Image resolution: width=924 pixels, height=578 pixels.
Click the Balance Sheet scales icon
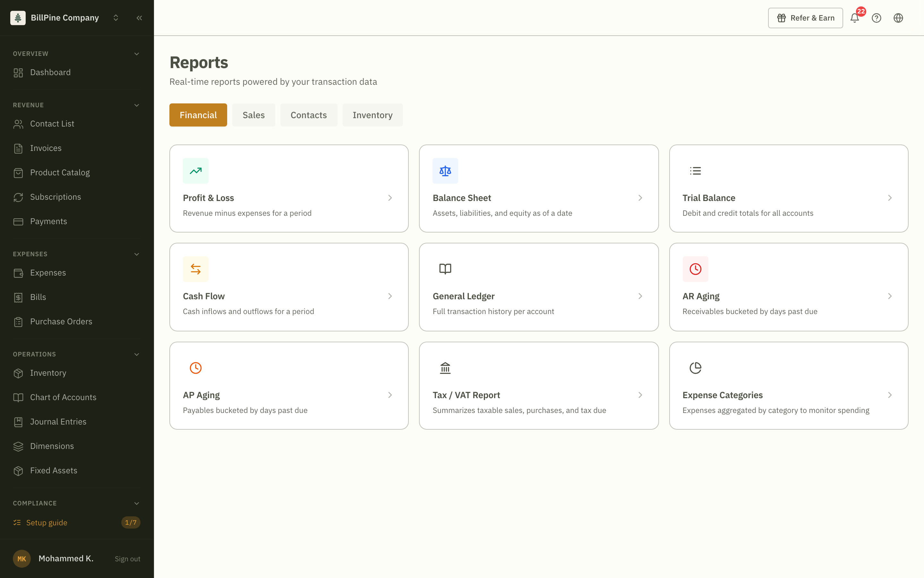(445, 171)
